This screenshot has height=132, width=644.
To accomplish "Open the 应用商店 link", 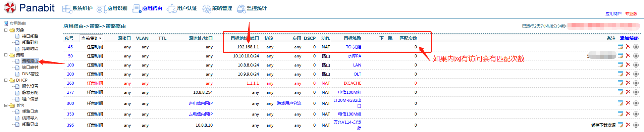I will [x=613, y=14].
